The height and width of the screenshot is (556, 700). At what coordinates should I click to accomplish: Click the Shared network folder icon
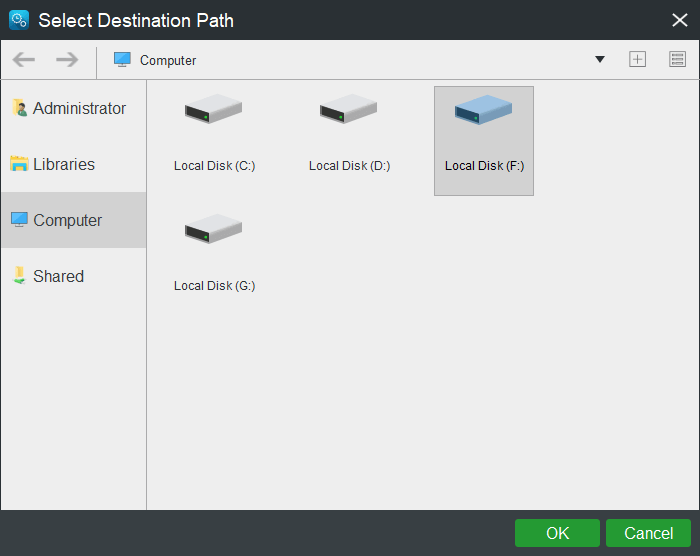[19, 275]
